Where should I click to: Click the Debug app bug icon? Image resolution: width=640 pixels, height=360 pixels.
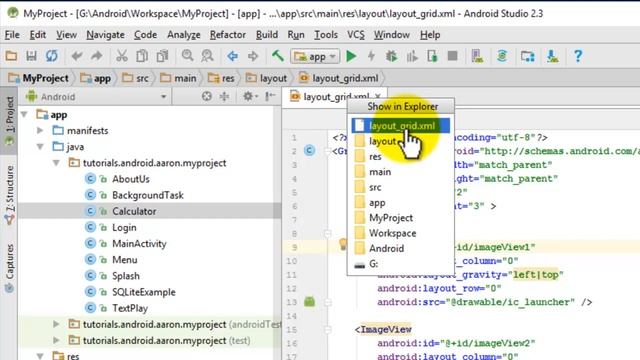click(x=391, y=56)
